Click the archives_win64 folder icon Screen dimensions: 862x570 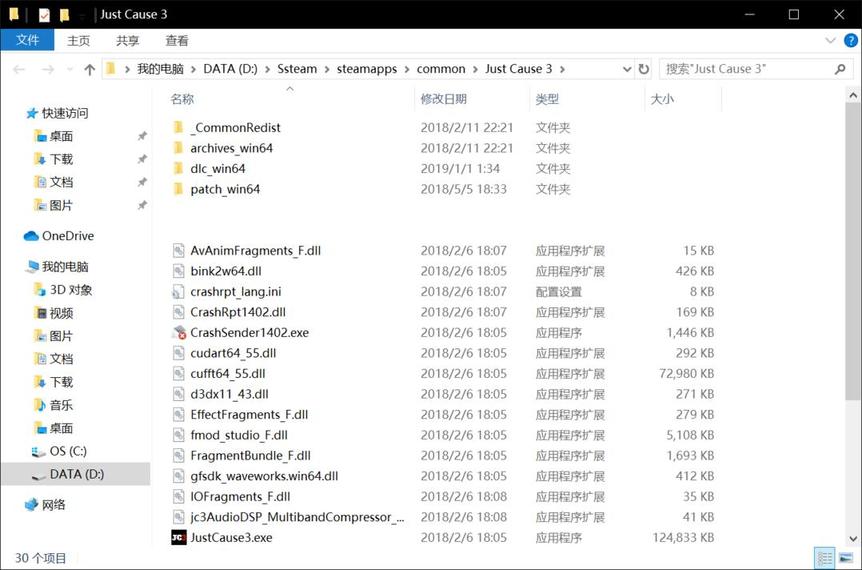point(178,148)
